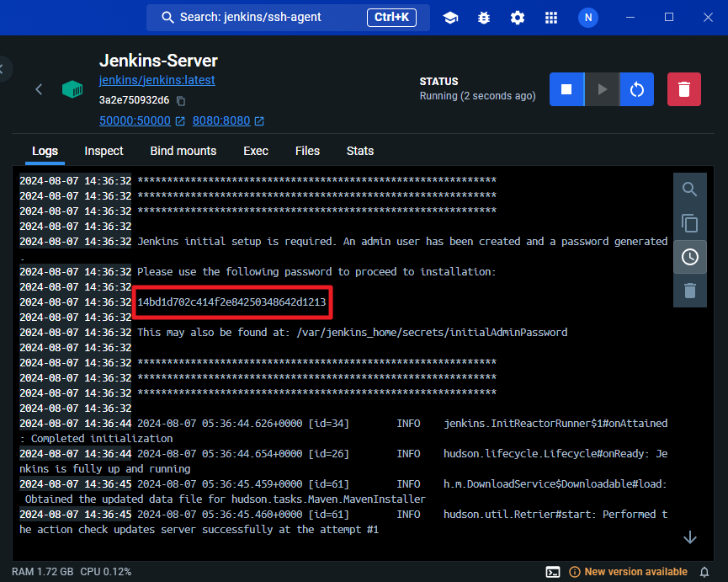728x582 pixels.
Task: Click the [id=26] log entry
Action: tap(329, 454)
